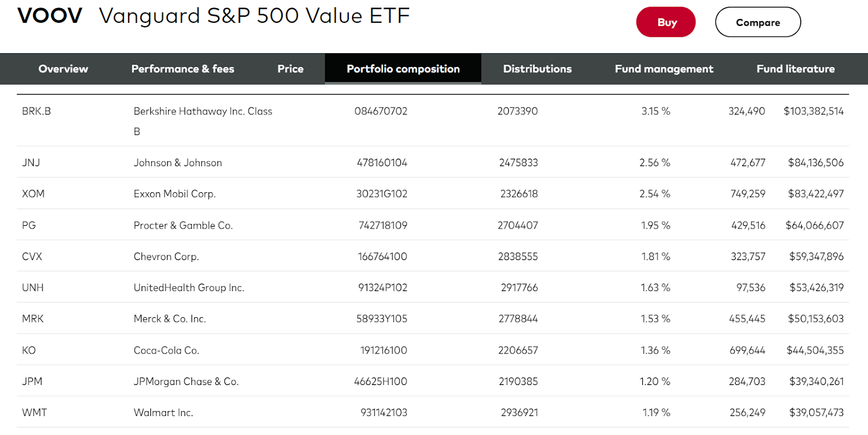Click the red Buy button
This screenshot has width=868, height=435.
pyautogui.click(x=666, y=22)
